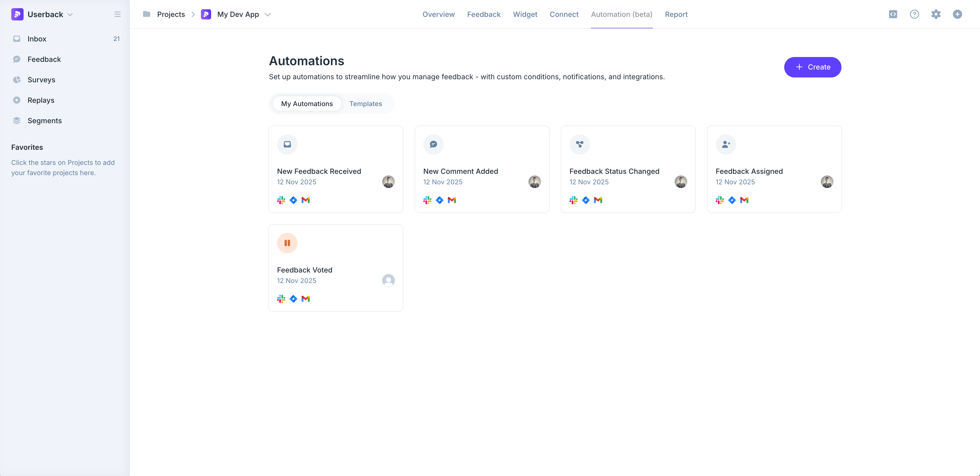Click the Projects breadcrumb link
Screen dimensions: 980x476
click(x=171, y=15)
